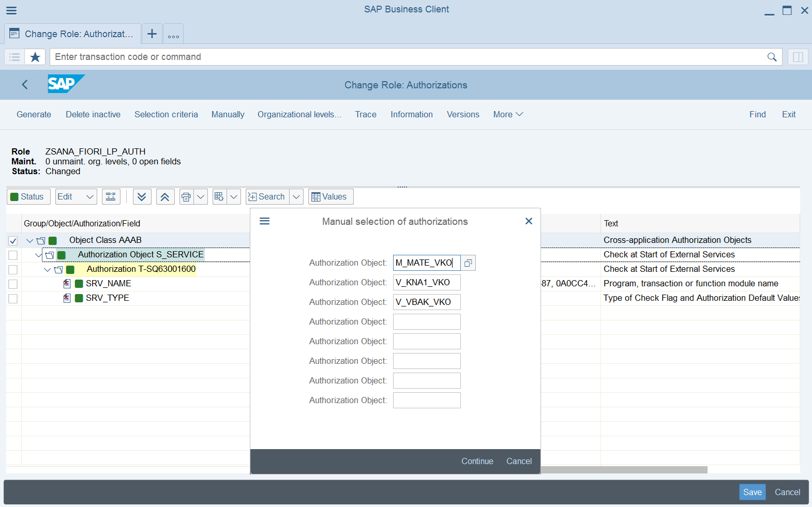Open the tab overflow ellipsis button
This screenshot has width=812, height=507.
[173, 34]
